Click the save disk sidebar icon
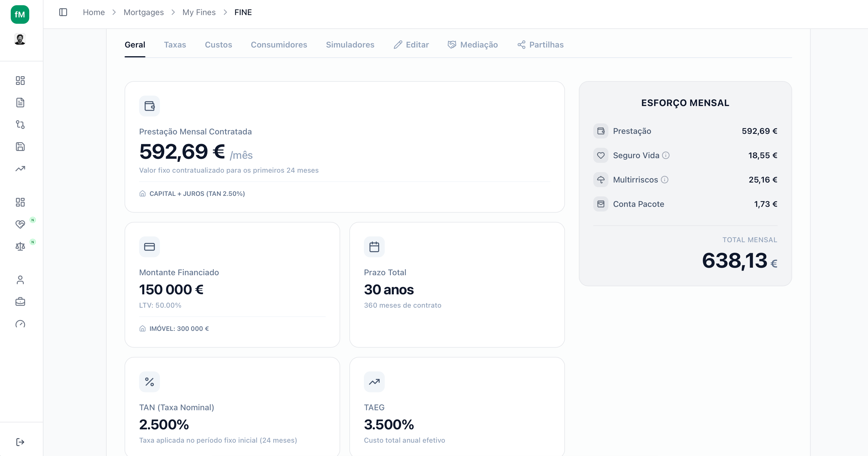This screenshot has width=868, height=456. (x=20, y=147)
